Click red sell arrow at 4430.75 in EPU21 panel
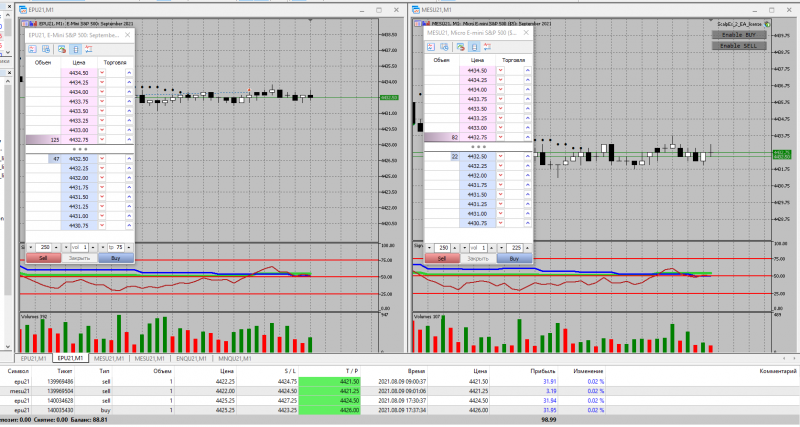 point(102,225)
